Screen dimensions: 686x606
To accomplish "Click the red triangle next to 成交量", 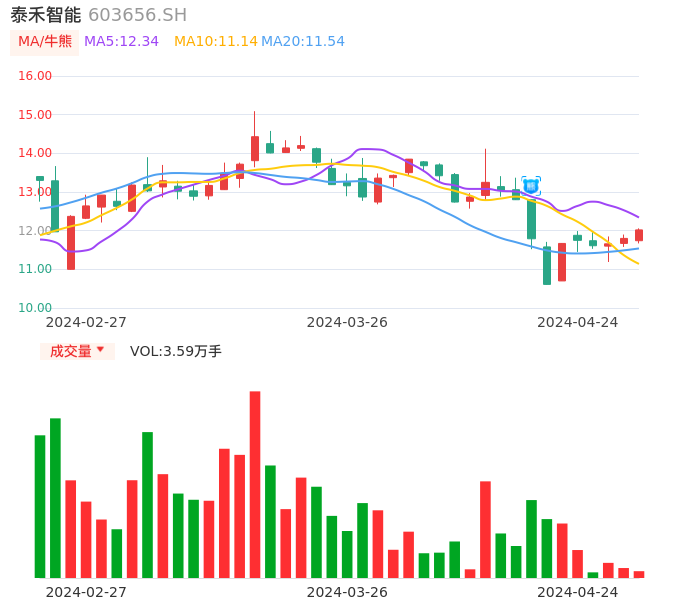I will coord(100,350).
